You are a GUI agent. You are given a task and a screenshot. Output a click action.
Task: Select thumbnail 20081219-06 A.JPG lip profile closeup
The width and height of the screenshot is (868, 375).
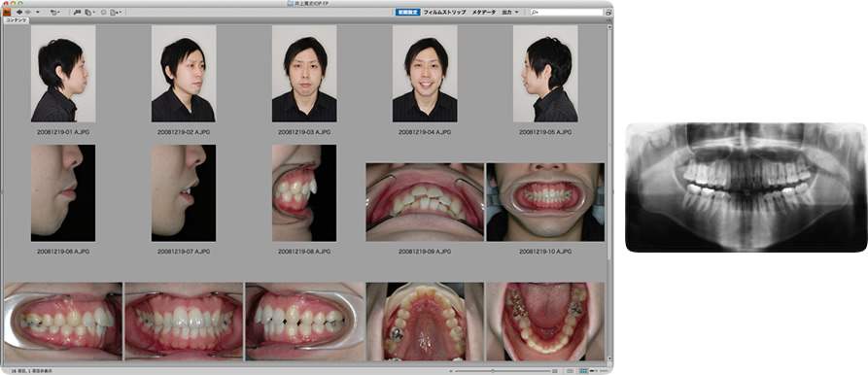tap(63, 193)
